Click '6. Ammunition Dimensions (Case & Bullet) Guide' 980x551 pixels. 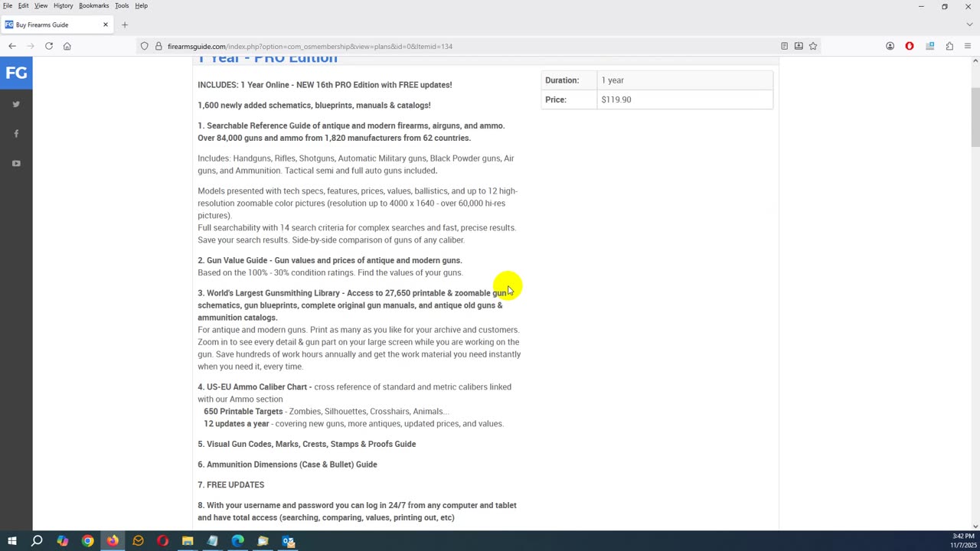click(287, 465)
